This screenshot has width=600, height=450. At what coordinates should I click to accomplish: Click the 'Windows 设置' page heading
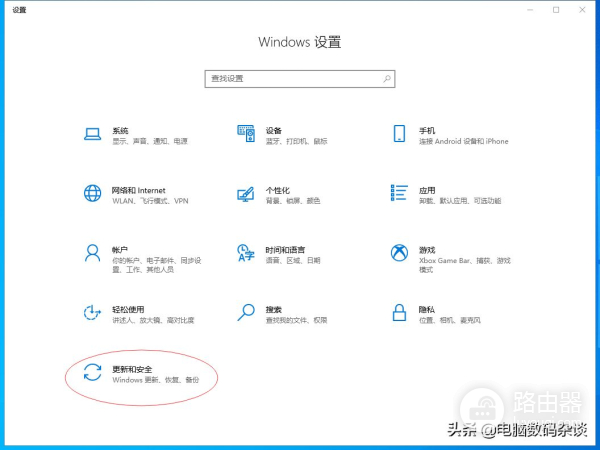(x=300, y=42)
